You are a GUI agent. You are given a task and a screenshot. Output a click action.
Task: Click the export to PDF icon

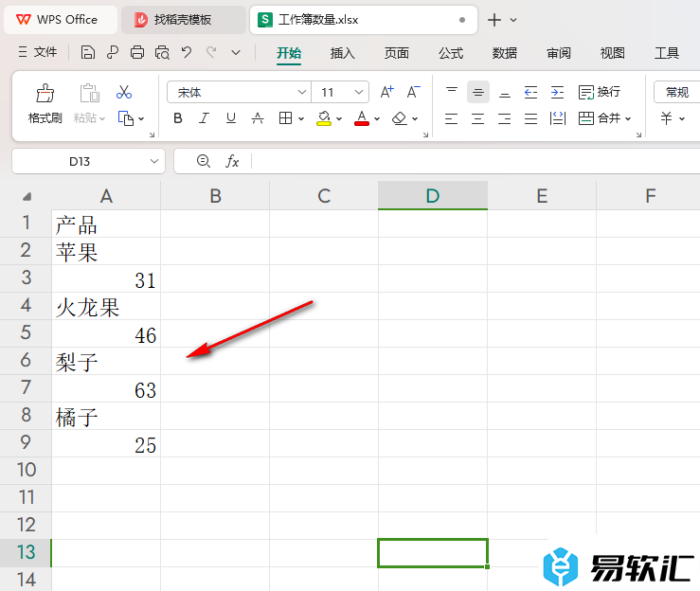point(113,53)
